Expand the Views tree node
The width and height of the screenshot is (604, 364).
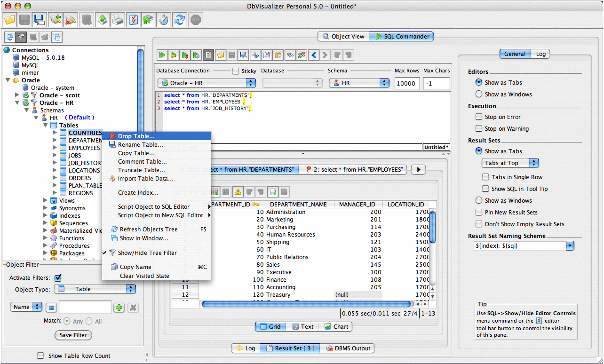[x=46, y=201]
